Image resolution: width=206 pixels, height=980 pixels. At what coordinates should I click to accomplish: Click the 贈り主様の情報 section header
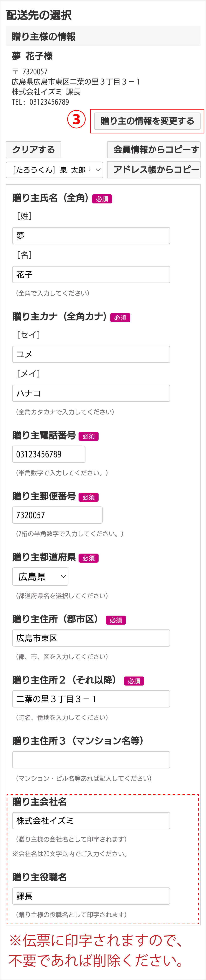pyautogui.click(x=103, y=36)
